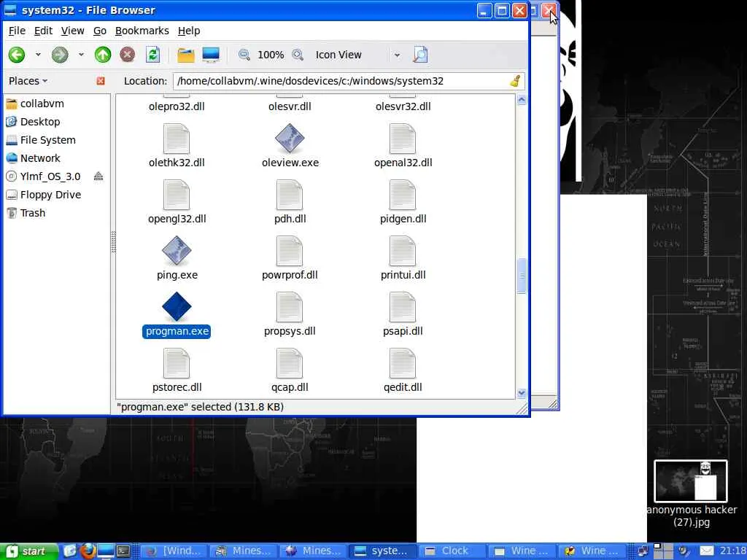The height and width of the screenshot is (560, 747).
Task: Click the file list scrollbar thumb
Action: coord(522,276)
